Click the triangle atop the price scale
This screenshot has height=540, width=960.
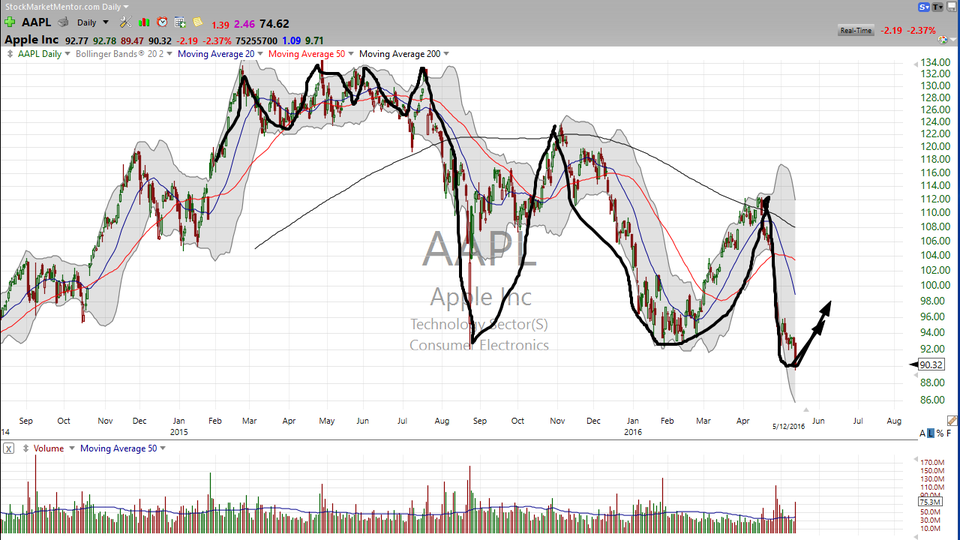click(916, 64)
